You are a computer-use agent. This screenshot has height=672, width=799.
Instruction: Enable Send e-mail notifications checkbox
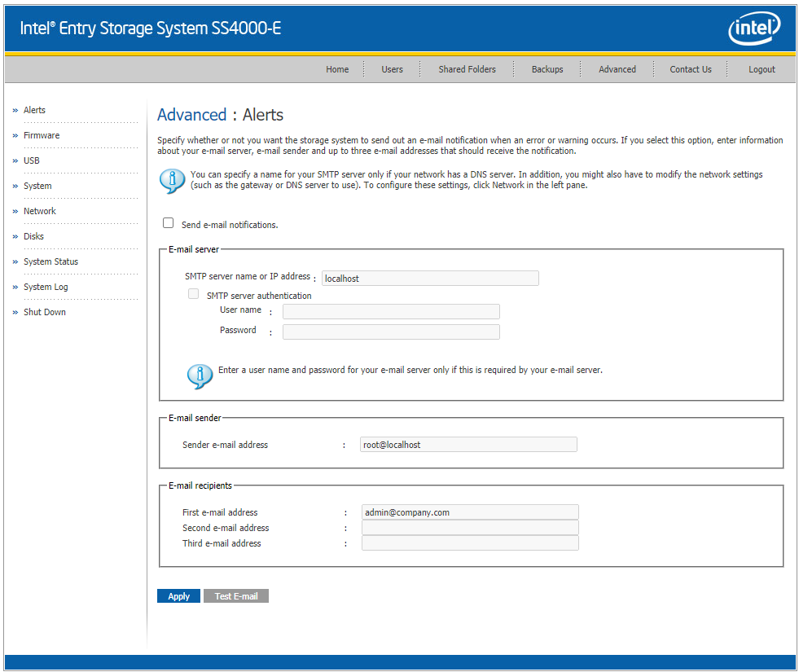(x=168, y=223)
